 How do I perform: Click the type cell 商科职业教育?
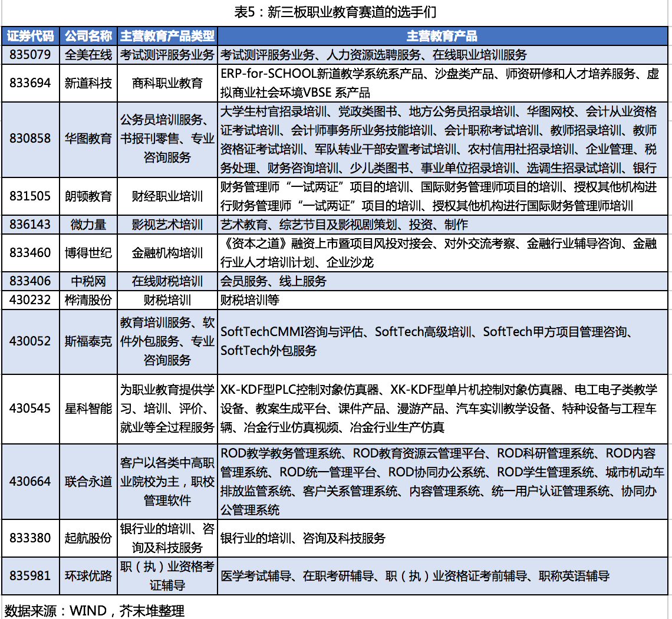[x=167, y=83]
